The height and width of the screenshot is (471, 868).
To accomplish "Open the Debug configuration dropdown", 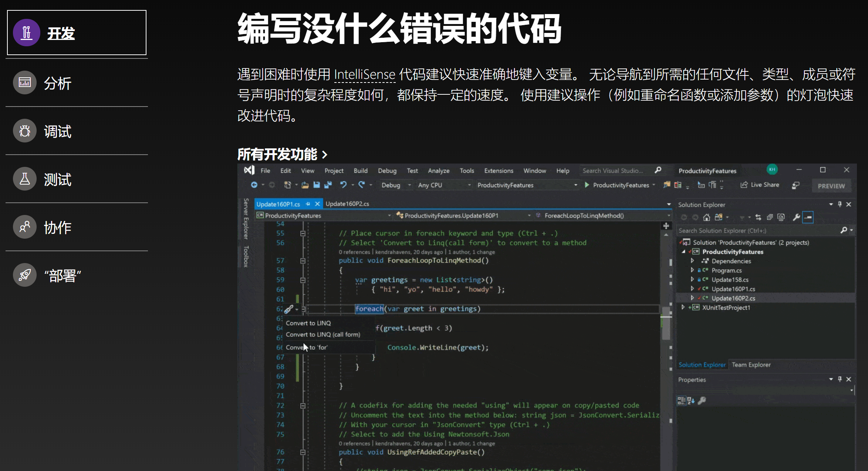I will pos(396,185).
